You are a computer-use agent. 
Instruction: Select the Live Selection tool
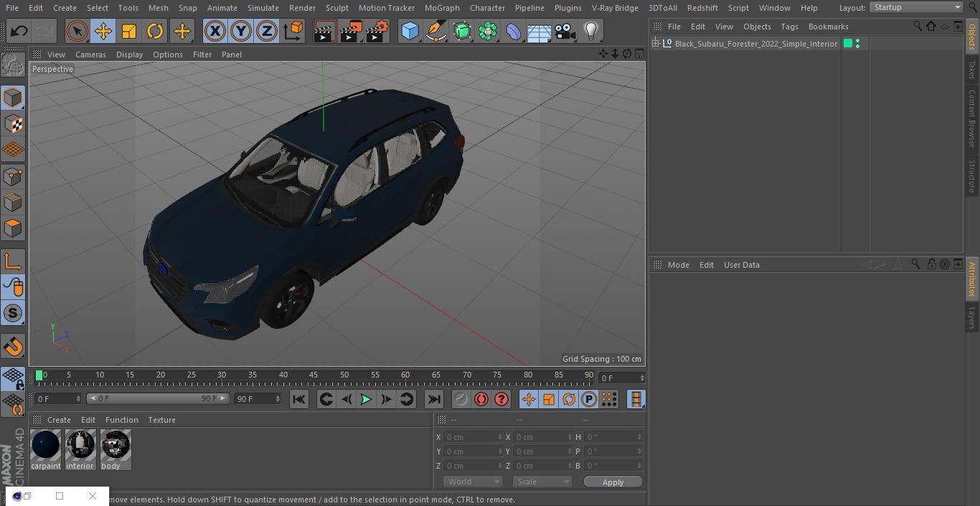pos(77,31)
